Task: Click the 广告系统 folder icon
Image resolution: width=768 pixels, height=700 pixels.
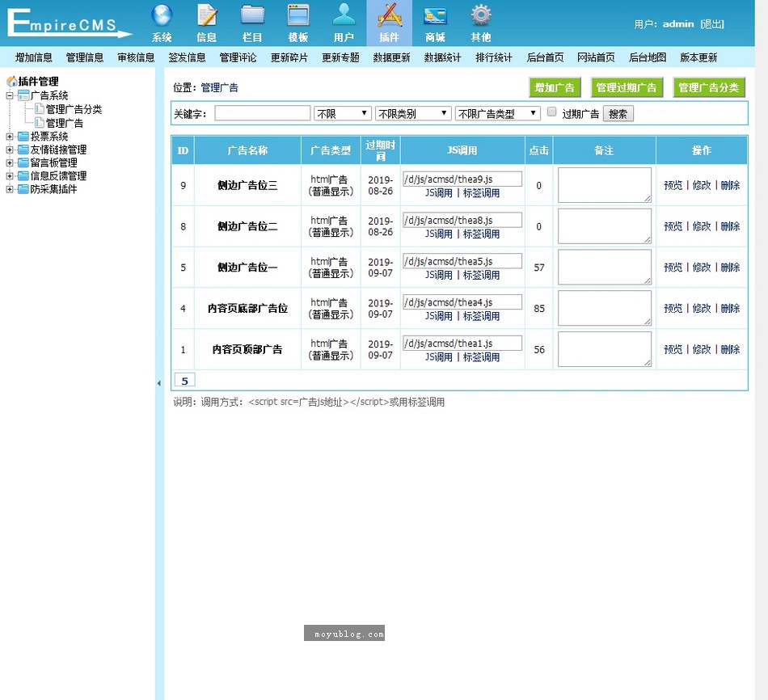Action: 23,95
